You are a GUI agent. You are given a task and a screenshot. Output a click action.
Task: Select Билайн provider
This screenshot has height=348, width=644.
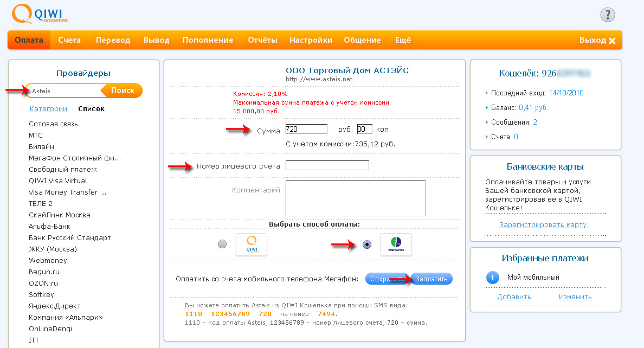41,147
